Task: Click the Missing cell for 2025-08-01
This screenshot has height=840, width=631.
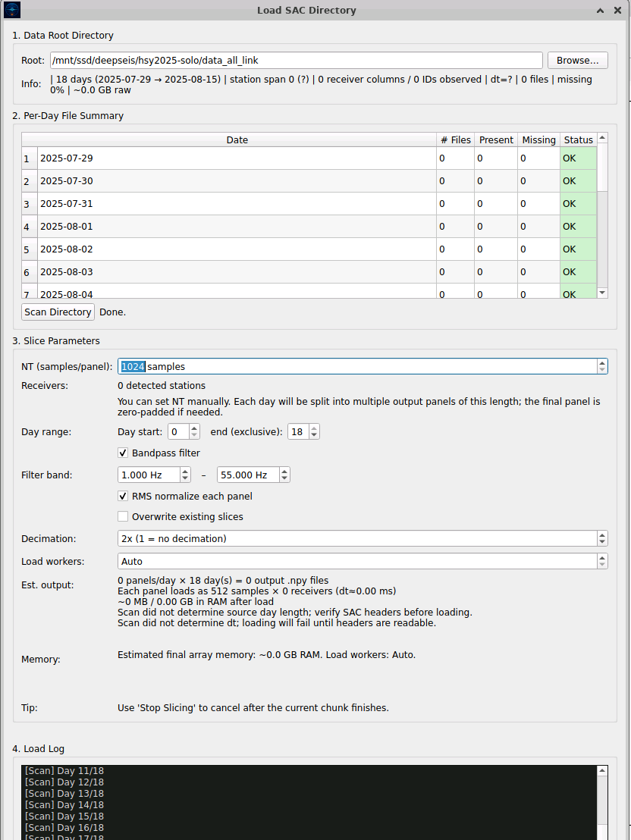Action: tap(538, 227)
